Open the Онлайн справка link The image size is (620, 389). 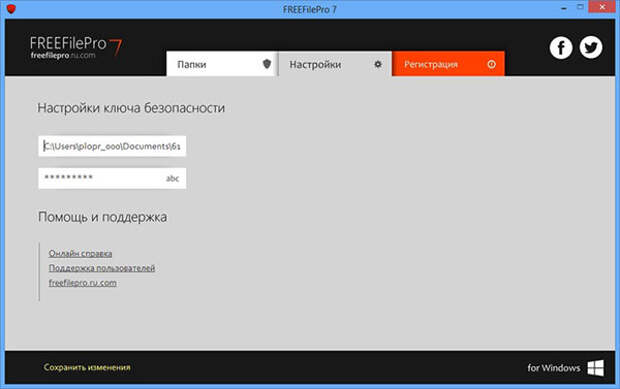(80, 253)
